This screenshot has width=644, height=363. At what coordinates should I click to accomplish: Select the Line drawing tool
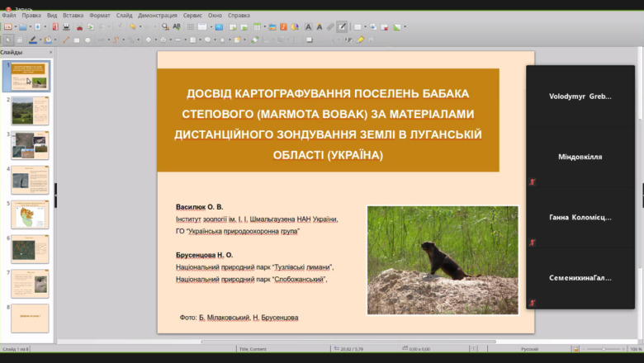point(66,40)
